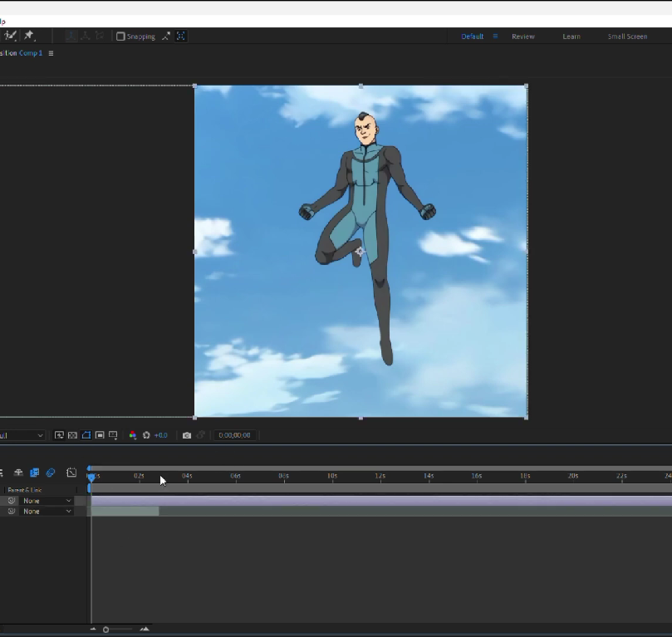Open the show channel color menu
Image resolution: width=672 pixels, height=637 pixels.
point(133,435)
